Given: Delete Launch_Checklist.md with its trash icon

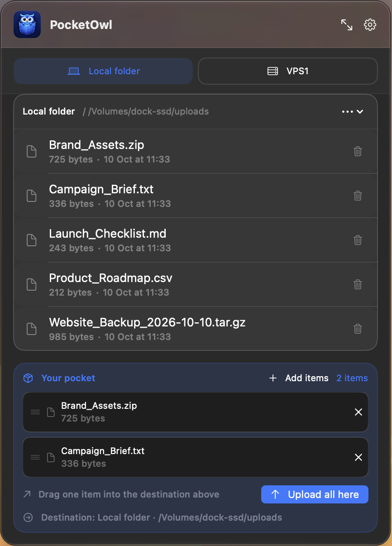Looking at the screenshot, I should (x=358, y=240).
